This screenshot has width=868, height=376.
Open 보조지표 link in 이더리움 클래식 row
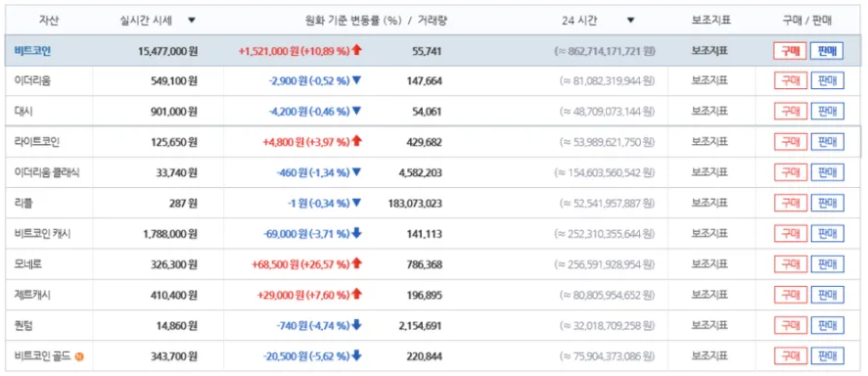point(709,172)
